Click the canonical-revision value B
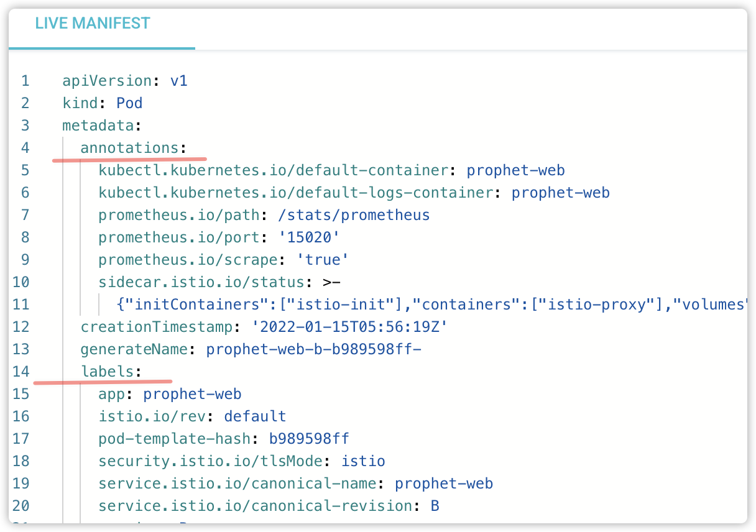 tap(435, 506)
